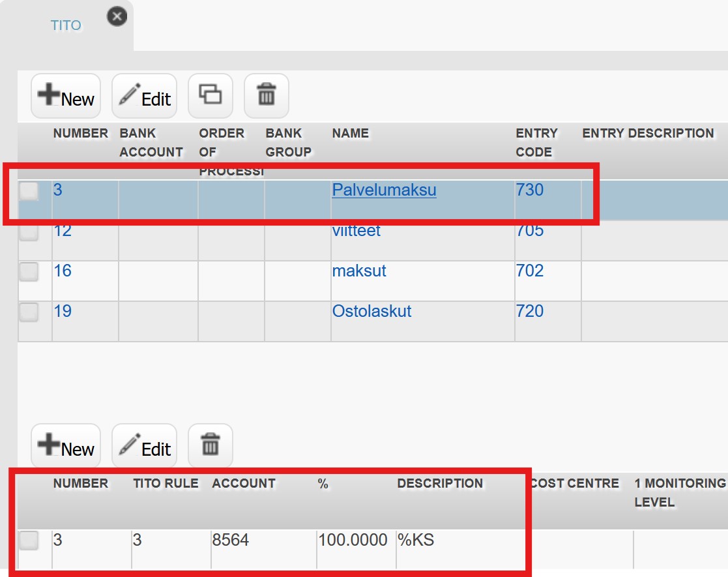The image size is (728, 577).
Task: Sort upper table by NAME column
Action: tap(351, 134)
